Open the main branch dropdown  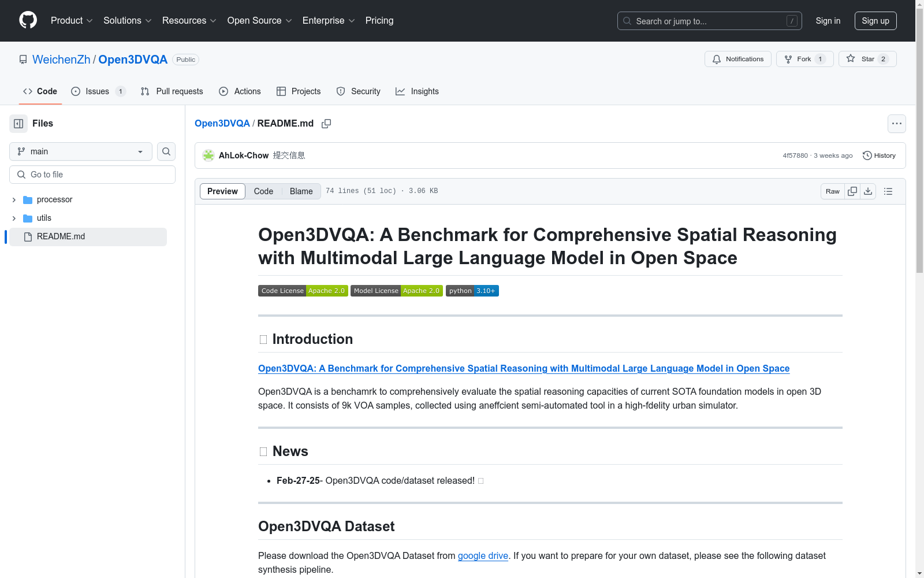point(81,151)
